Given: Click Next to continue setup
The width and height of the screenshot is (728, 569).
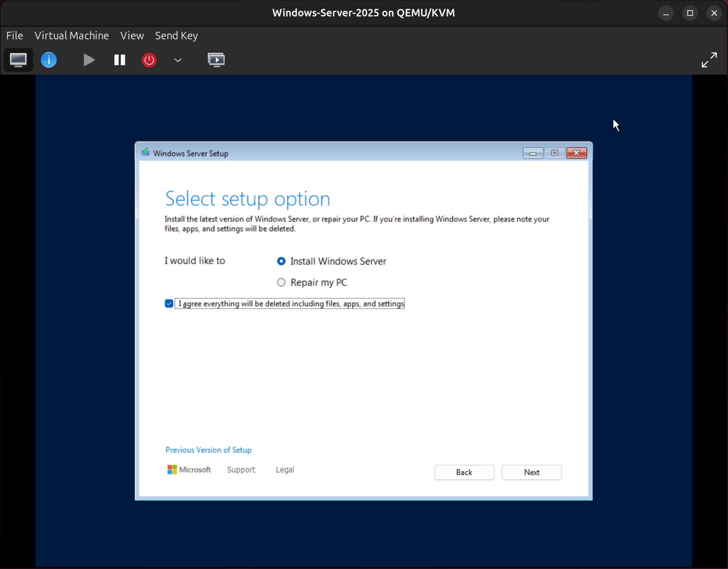Looking at the screenshot, I should click(531, 472).
